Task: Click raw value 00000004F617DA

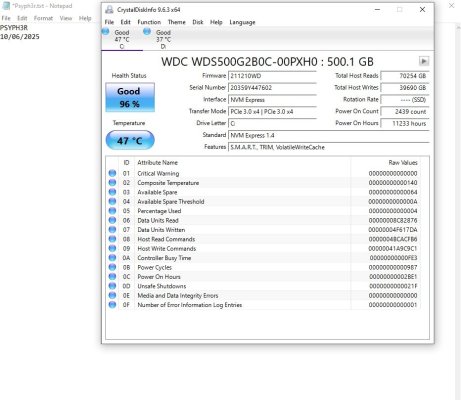Action: [x=393, y=230]
